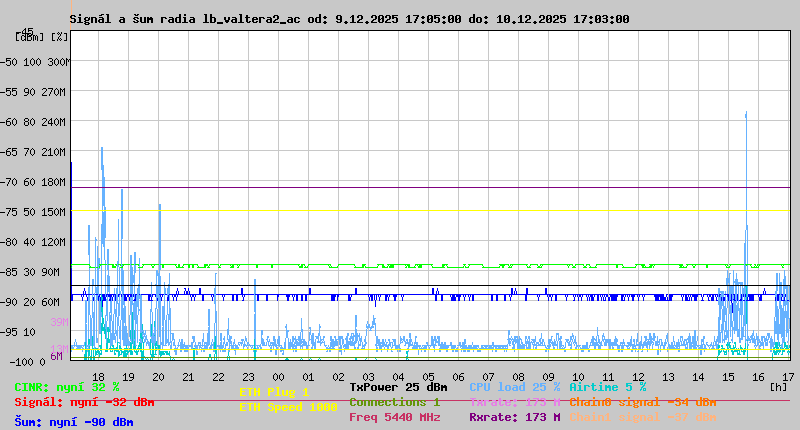Click hour '06' on the time axis
800x430 pixels.
pyautogui.click(x=459, y=377)
